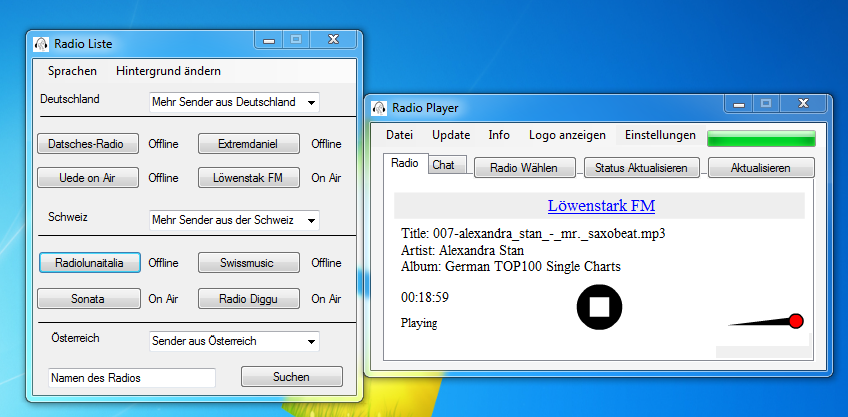Screen dimensions: 848x417
Task: Click the red volume slider knob
Action: (796, 321)
